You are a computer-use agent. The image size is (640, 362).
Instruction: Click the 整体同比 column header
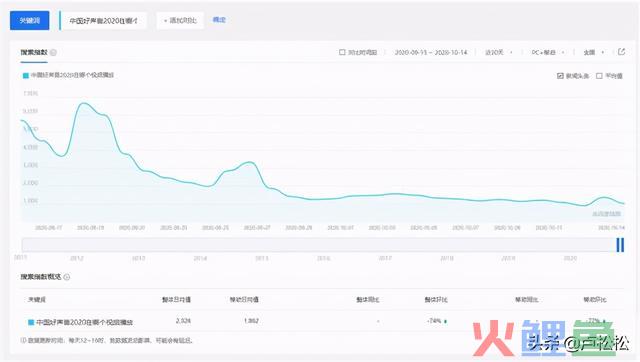tap(368, 300)
